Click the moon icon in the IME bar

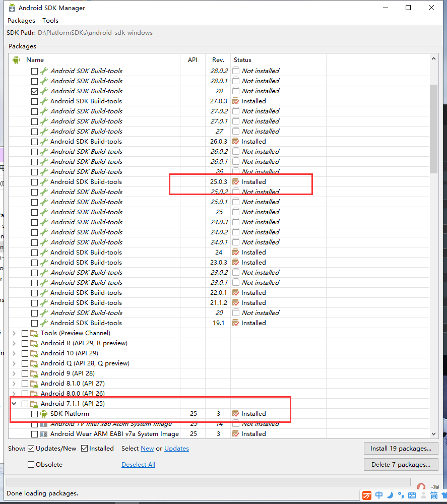(x=390, y=495)
